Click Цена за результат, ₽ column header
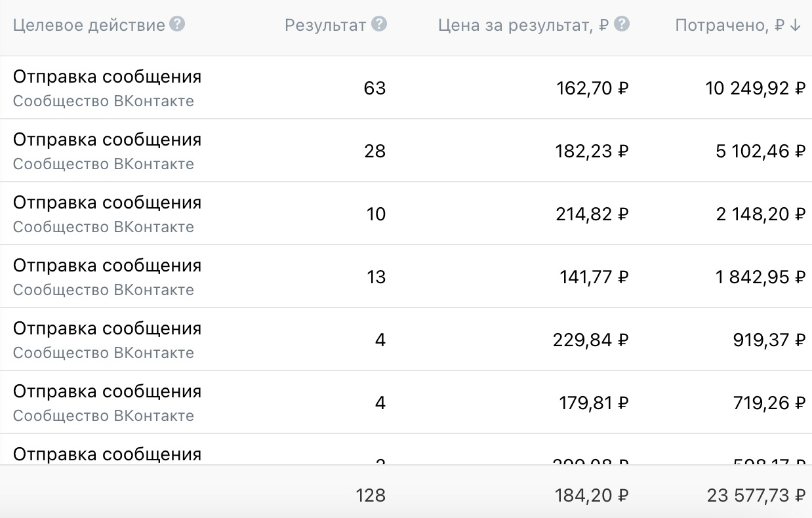 [x=523, y=26]
